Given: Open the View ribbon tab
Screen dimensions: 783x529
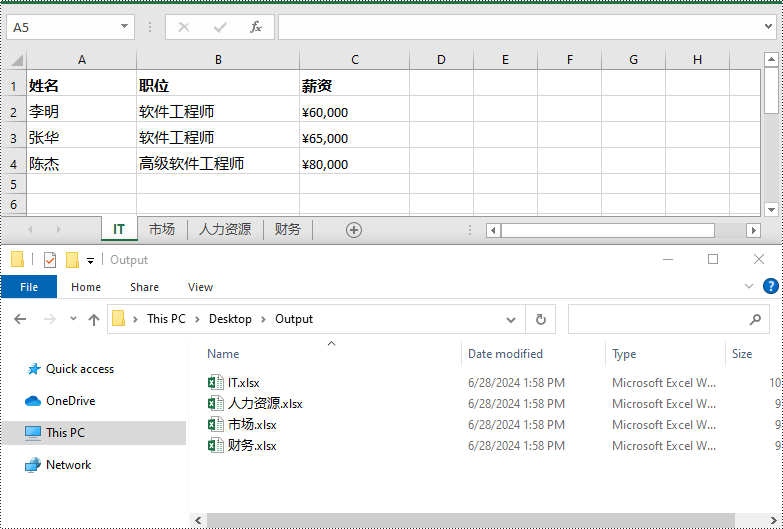Looking at the screenshot, I should pos(200,287).
